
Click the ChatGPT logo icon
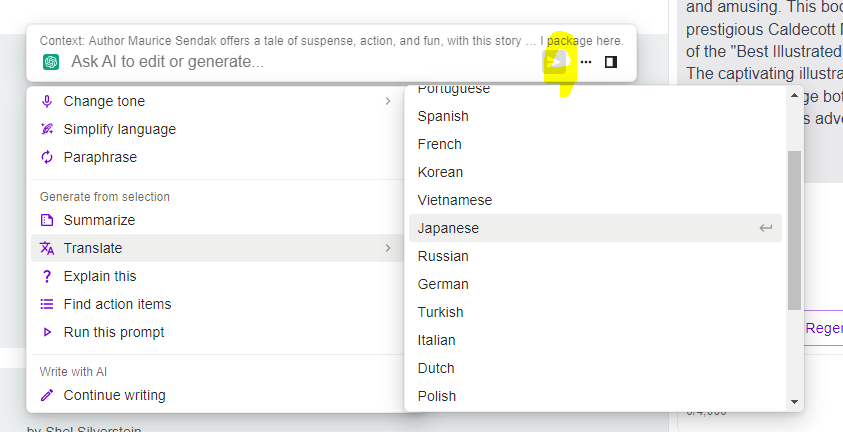pos(51,62)
